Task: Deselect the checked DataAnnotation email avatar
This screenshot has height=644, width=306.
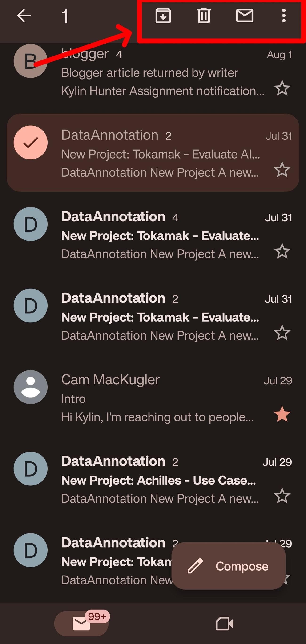Action: tap(31, 143)
